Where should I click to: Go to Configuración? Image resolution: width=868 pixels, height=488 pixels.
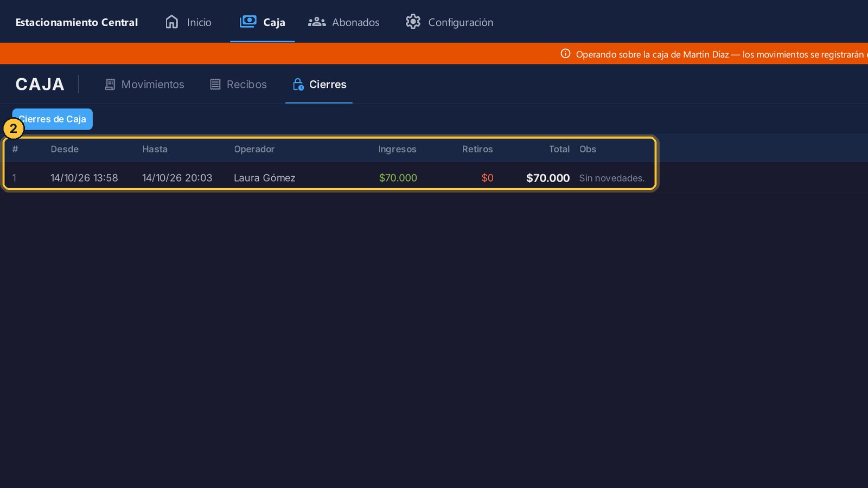[461, 22]
